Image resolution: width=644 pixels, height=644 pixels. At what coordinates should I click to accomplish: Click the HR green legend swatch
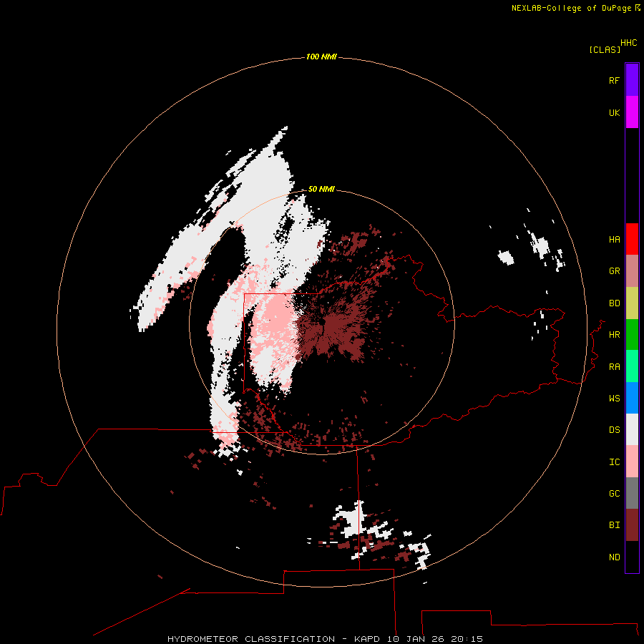[x=632, y=335]
